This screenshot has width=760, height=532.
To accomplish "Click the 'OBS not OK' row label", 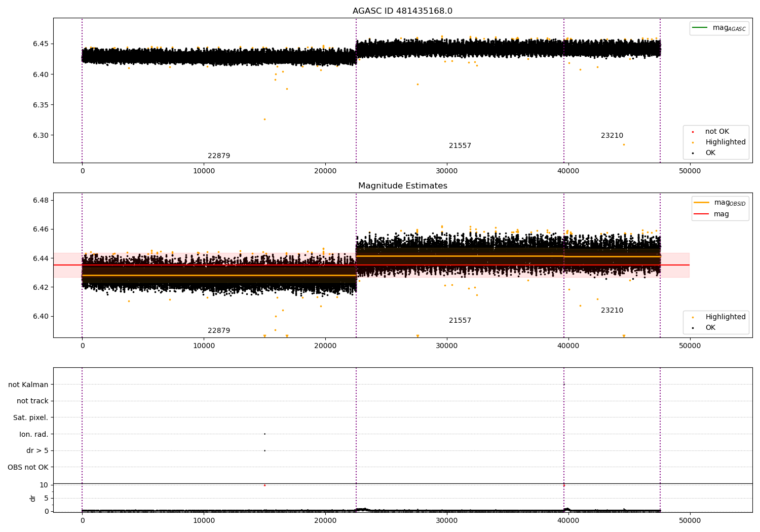I will tap(28, 467).
